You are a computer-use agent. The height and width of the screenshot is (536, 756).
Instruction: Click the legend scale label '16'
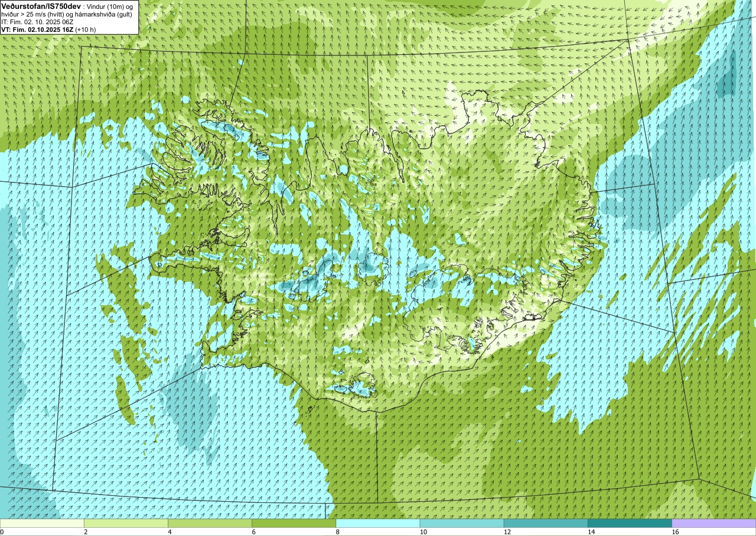pyautogui.click(x=675, y=532)
